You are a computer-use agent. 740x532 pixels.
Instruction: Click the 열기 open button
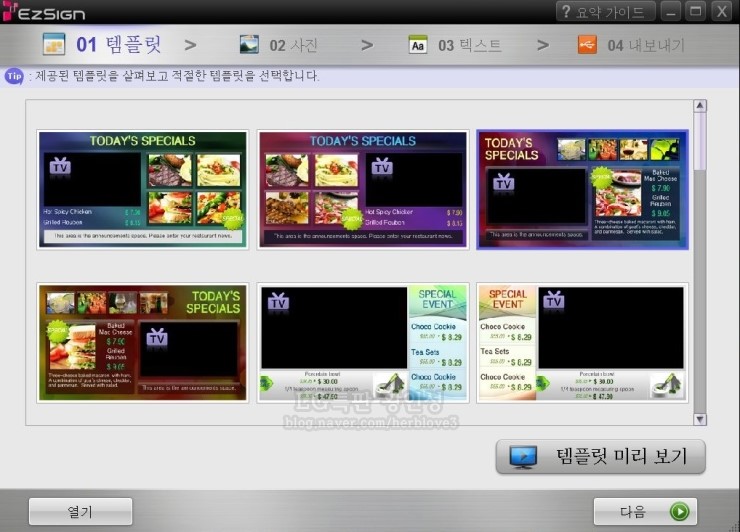tap(80, 511)
